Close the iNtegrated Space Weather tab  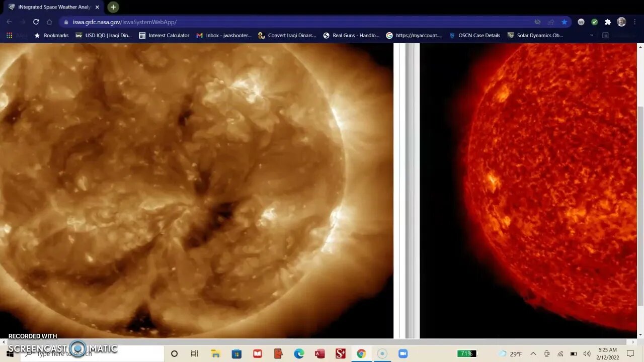97,7
